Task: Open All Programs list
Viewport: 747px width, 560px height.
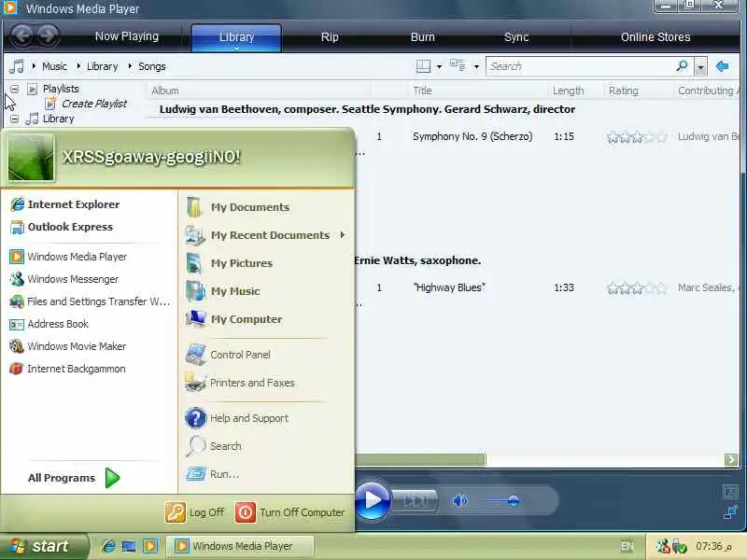Action: (x=74, y=478)
